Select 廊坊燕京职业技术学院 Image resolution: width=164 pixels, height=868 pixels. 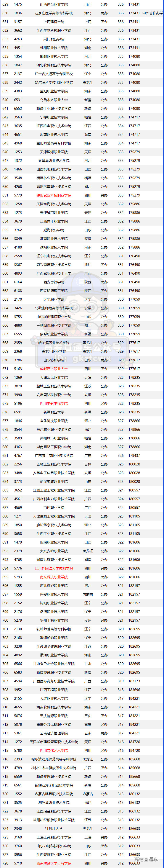click(x=54, y=525)
